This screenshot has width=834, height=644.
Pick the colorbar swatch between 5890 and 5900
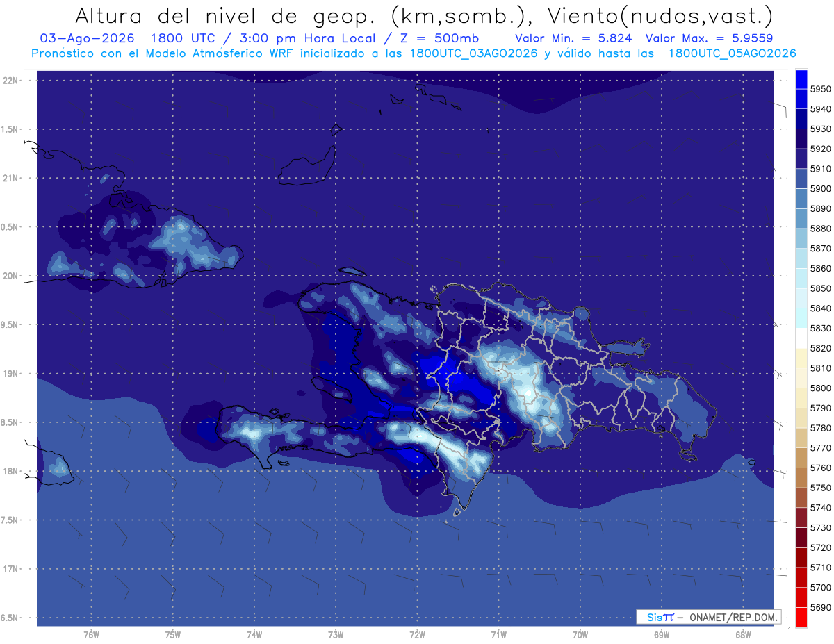tap(801, 199)
